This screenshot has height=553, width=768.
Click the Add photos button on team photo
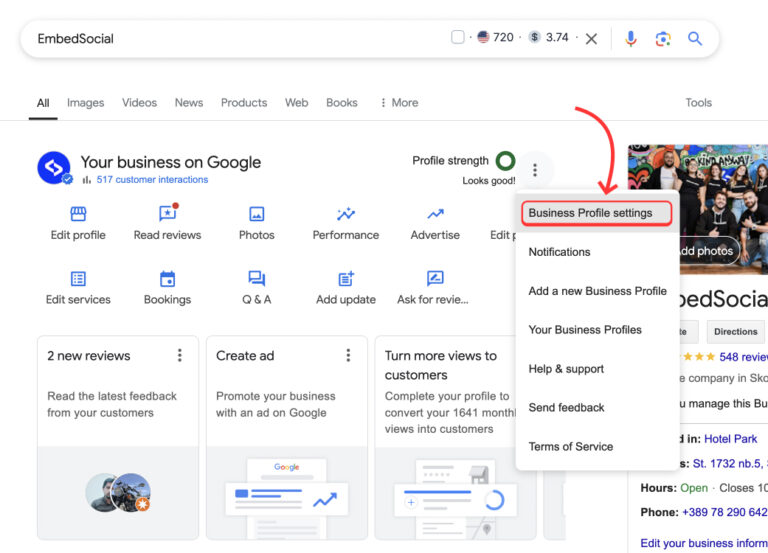click(x=710, y=251)
